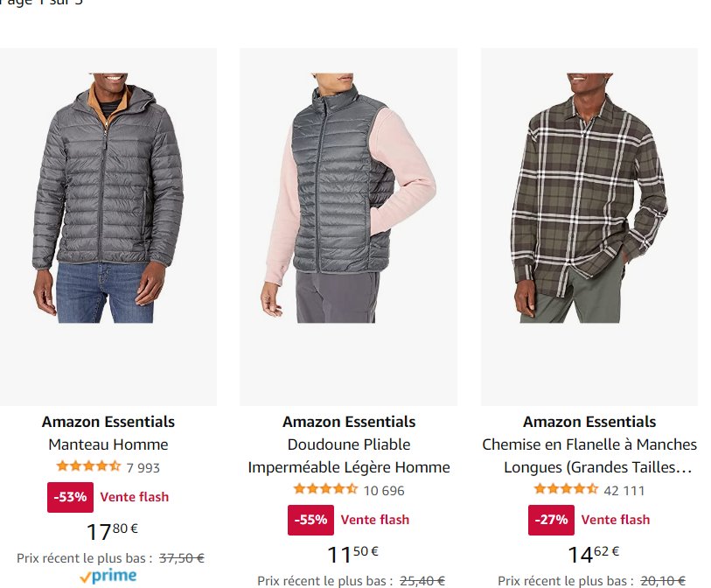Screen dimensions: 711x588
Task: Click the Manteau Homme star rating
Action: click(x=88, y=466)
